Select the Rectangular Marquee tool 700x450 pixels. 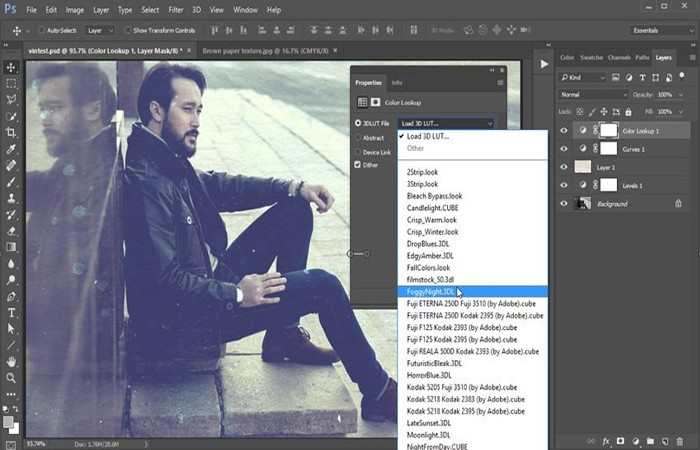[x=11, y=83]
